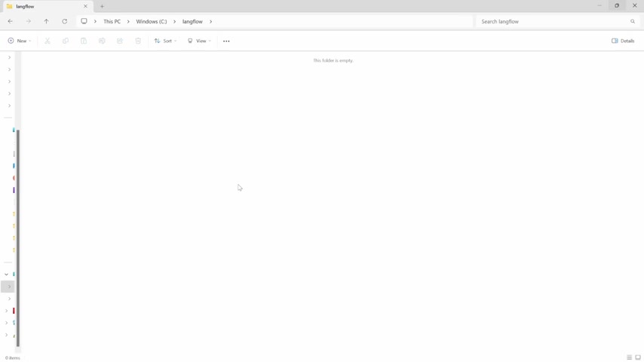Viewport: 644px width, 362px height.
Task: Toggle the Details pane
Action: pos(623,41)
